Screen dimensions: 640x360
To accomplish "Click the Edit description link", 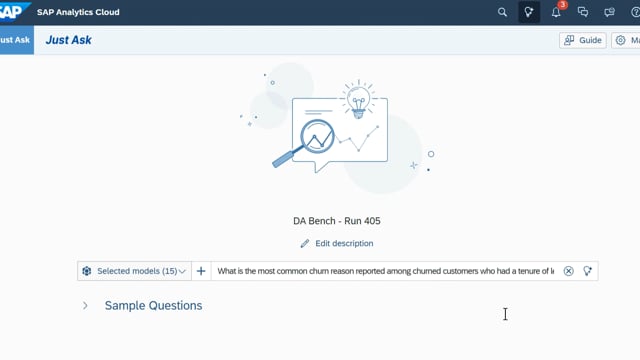I will point(344,243).
